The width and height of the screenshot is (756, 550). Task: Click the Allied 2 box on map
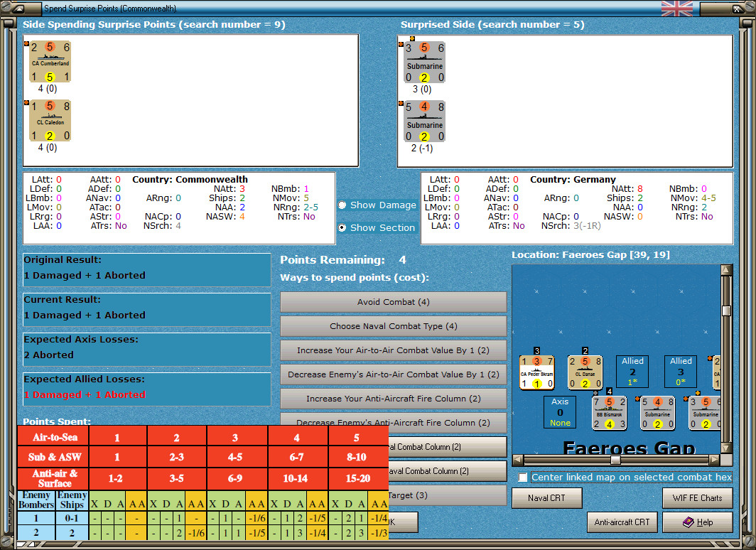click(x=632, y=372)
